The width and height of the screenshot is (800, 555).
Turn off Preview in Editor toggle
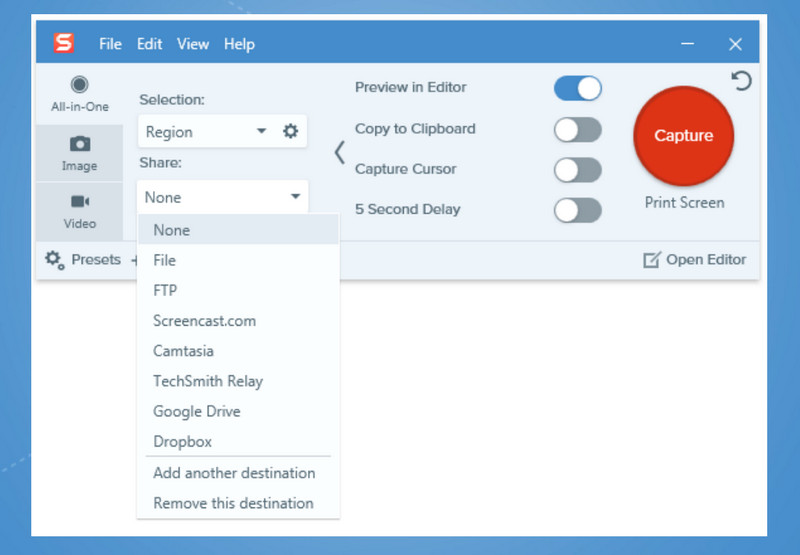pyautogui.click(x=578, y=88)
